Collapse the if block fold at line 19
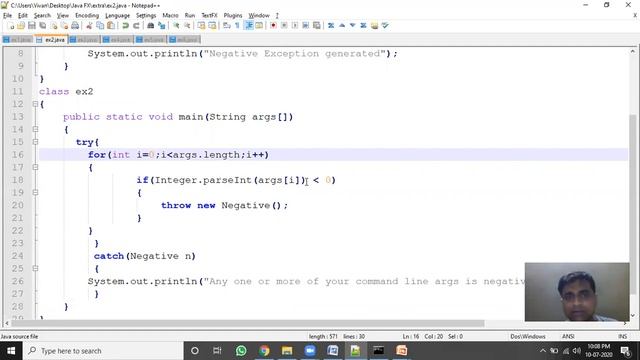The width and height of the screenshot is (640, 360). (35, 193)
